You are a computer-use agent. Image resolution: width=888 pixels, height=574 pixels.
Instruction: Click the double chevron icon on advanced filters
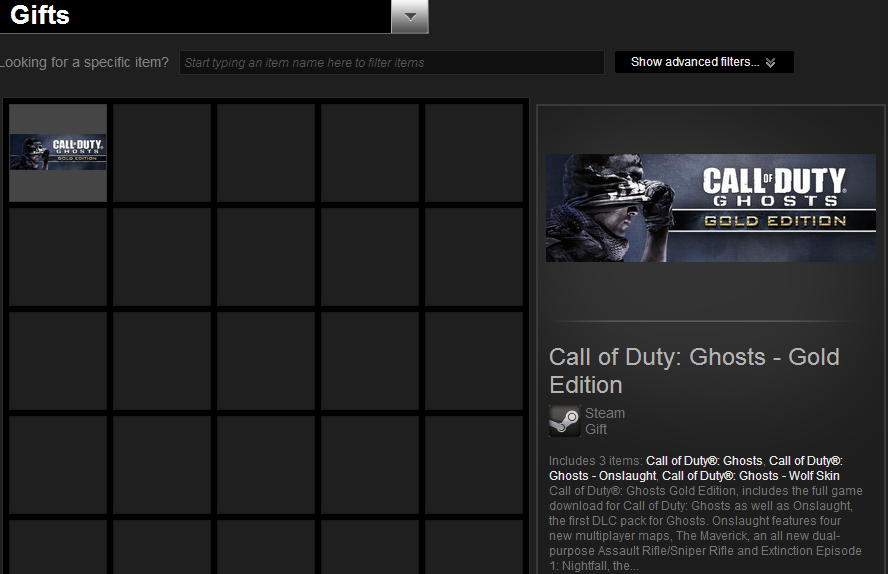(770, 62)
